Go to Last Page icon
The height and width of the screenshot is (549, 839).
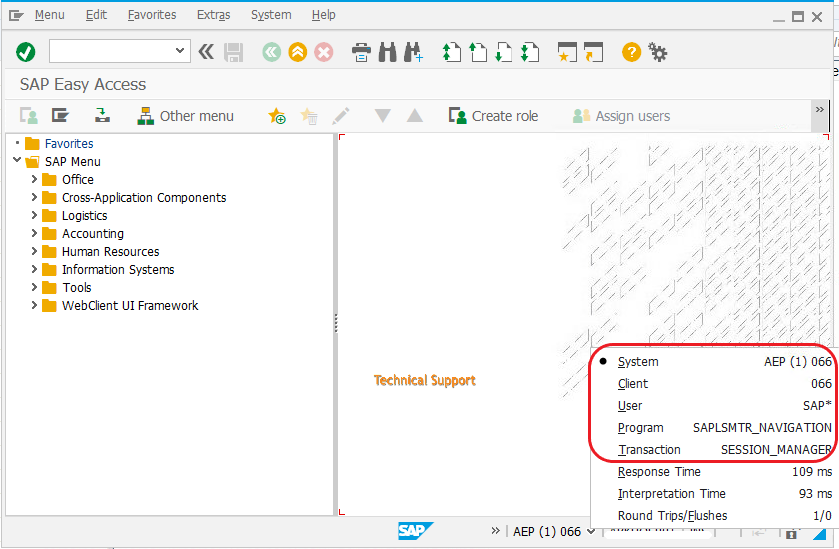point(530,52)
